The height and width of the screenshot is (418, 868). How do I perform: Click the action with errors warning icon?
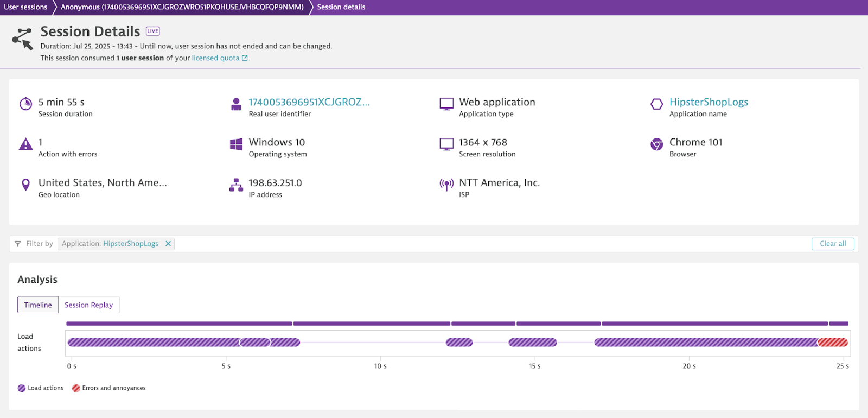(25, 144)
